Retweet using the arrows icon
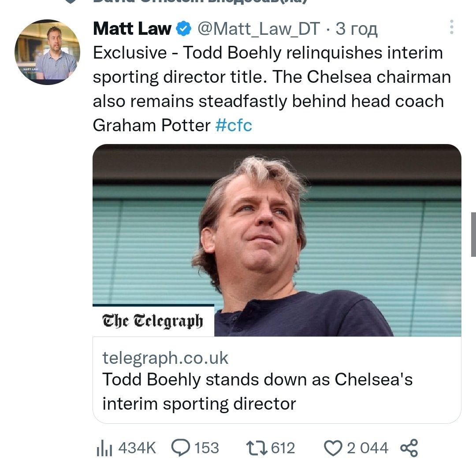This screenshot has width=476, height=470. (256, 448)
